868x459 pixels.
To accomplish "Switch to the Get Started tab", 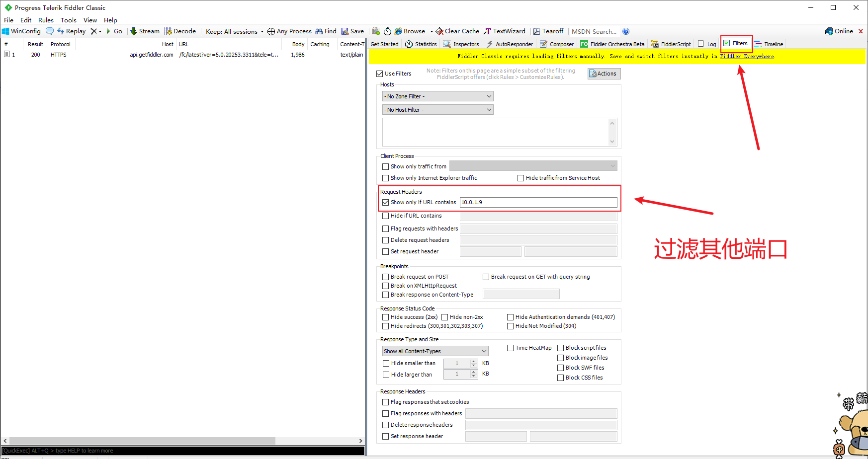I will click(385, 44).
